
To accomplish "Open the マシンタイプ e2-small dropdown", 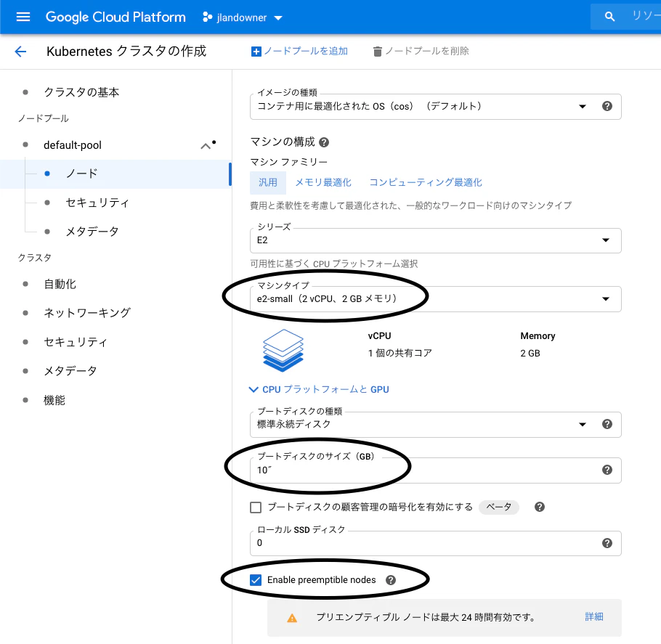I will [436, 299].
